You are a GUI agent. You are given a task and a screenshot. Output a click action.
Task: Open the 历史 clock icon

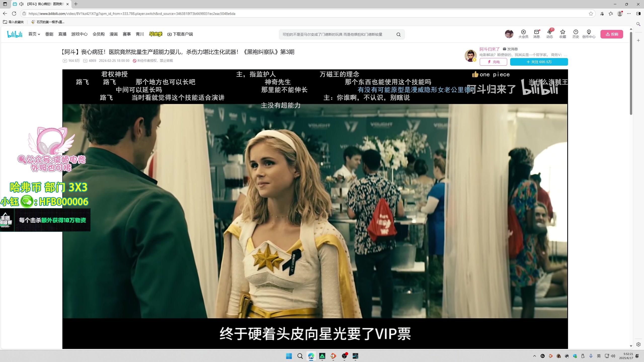tap(576, 34)
